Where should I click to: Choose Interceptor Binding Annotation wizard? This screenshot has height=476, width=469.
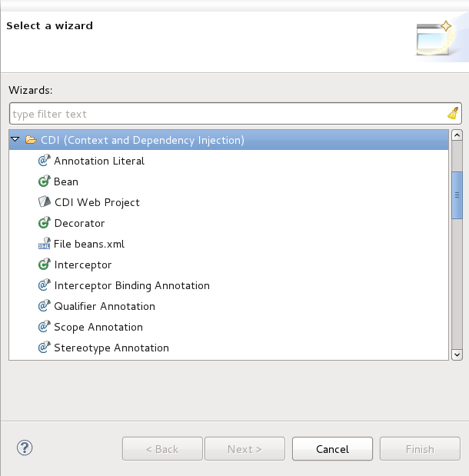131,285
